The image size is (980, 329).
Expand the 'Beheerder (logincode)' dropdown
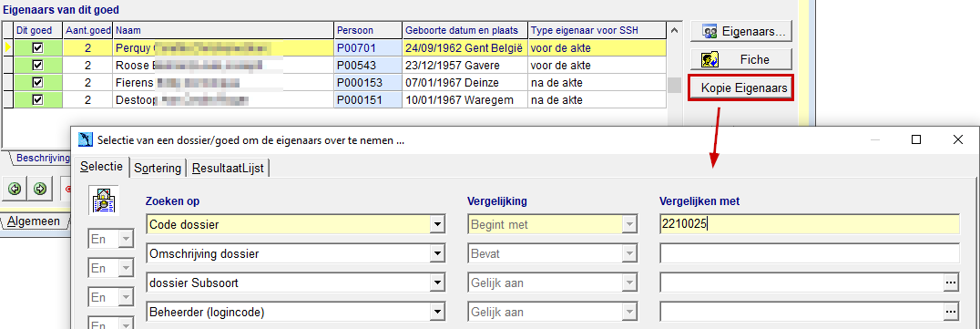coord(438,312)
